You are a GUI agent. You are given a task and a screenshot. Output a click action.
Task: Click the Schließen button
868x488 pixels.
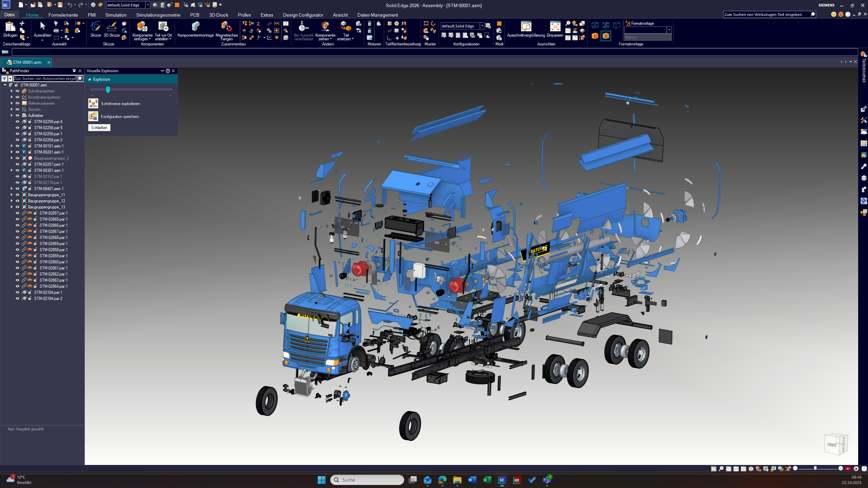[x=99, y=128]
